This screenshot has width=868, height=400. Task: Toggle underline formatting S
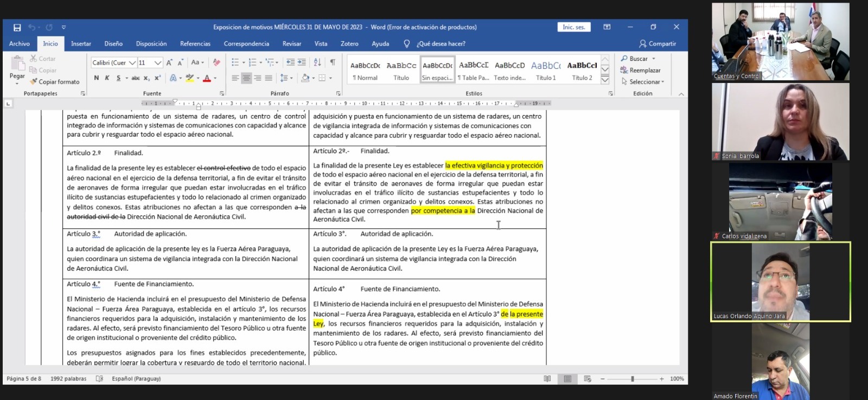click(118, 78)
